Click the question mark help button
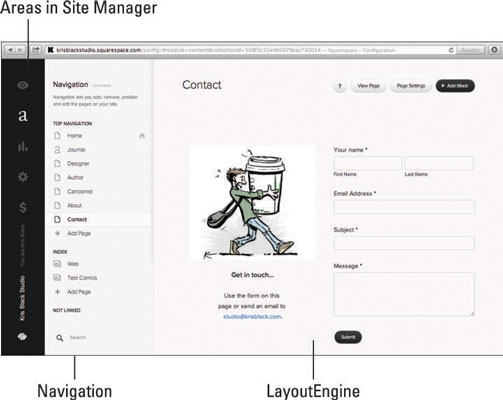Screen dimensions: 503x400 click(340, 86)
